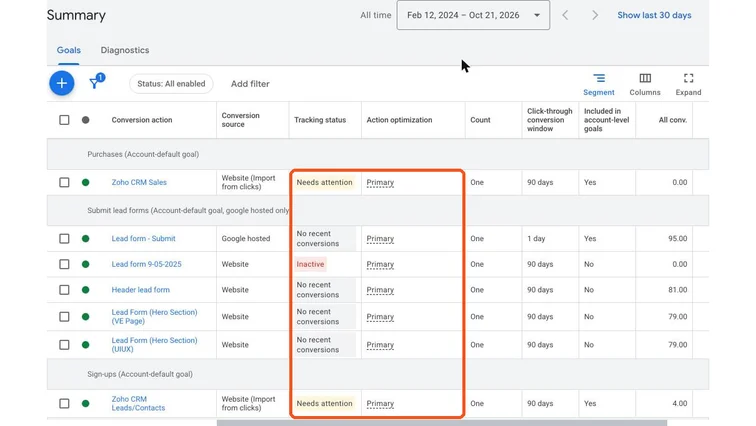This screenshot has width=756, height=426.
Task: Check the Lead Form (UIUX) checkbox
Action: 64,345
